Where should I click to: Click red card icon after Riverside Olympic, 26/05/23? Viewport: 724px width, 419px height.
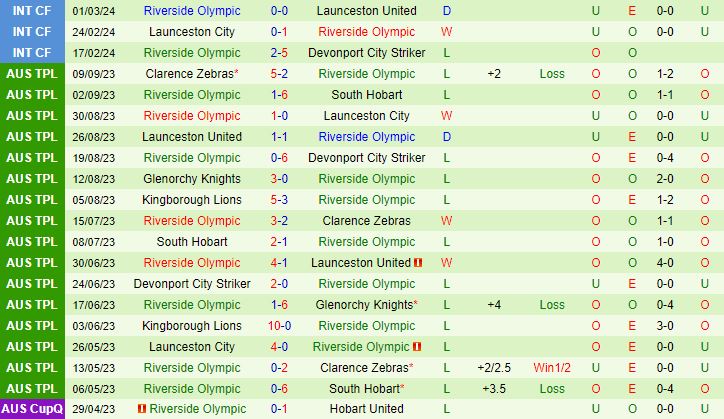click(418, 347)
